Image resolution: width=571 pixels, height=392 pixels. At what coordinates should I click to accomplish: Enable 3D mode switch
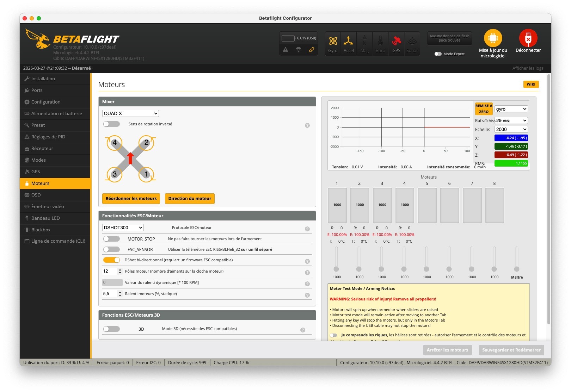[111, 329]
